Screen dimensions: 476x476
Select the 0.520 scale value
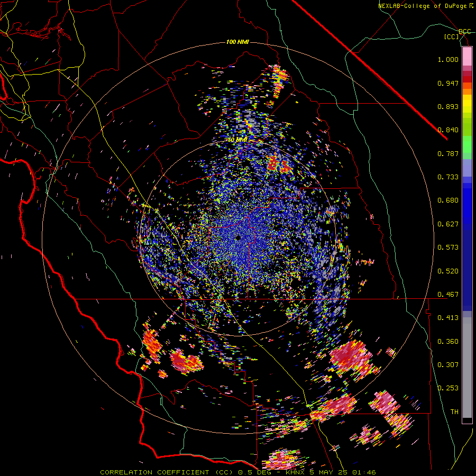coord(448,271)
